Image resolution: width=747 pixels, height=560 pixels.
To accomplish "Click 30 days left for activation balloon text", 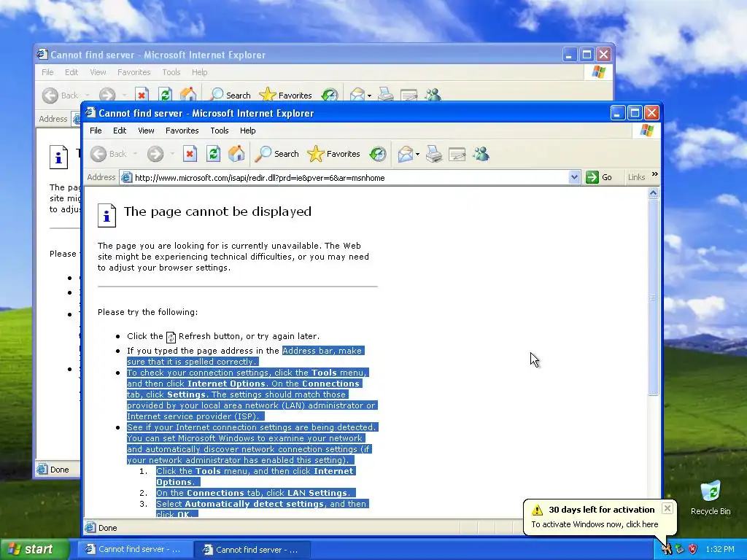I will coord(602,510).
